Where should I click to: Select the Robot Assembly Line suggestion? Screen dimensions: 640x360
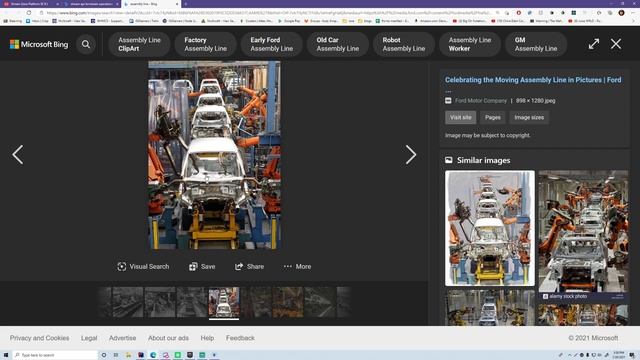pyautogui.click(x=404, y=44)
